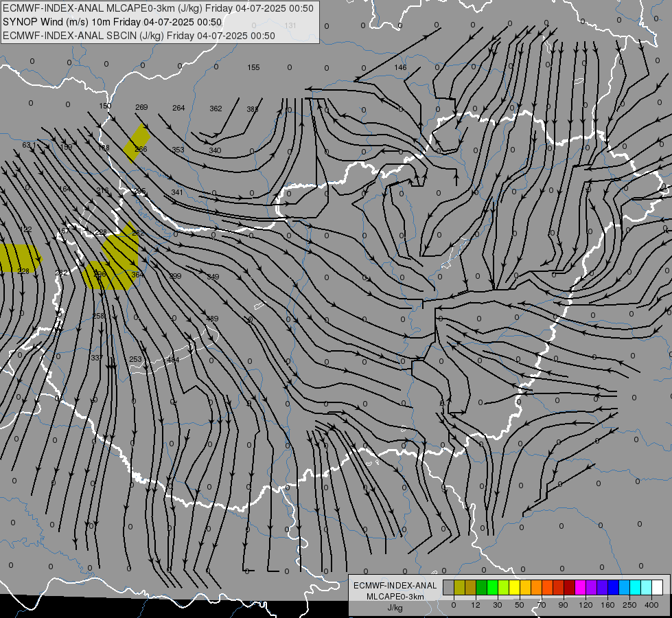The width and height of the screenshot is (672, 618).
Task: Click the legend scale label 30
Action: 498,605
